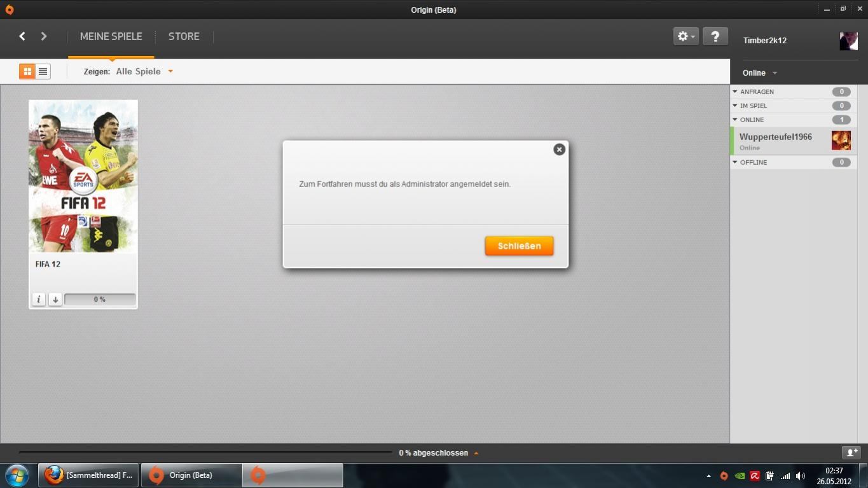Click Wupperteufel1966's avatar image
Image resolution: width=868 pixels, height=488 pixels.
841,141
